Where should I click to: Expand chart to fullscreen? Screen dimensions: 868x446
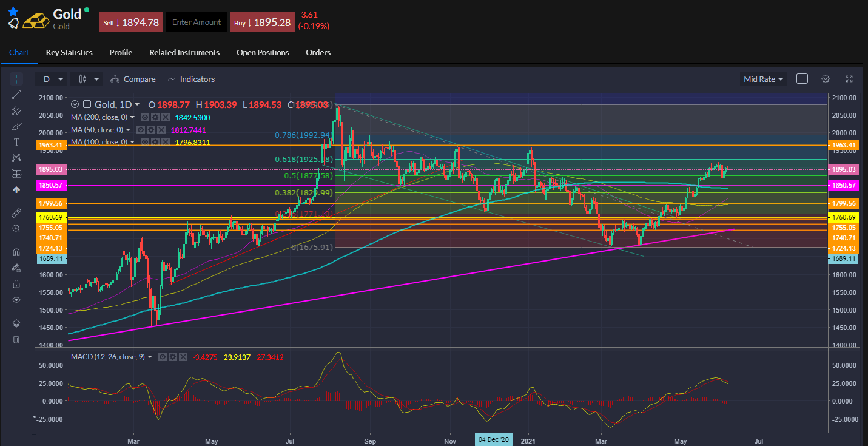tap(849, 79)
